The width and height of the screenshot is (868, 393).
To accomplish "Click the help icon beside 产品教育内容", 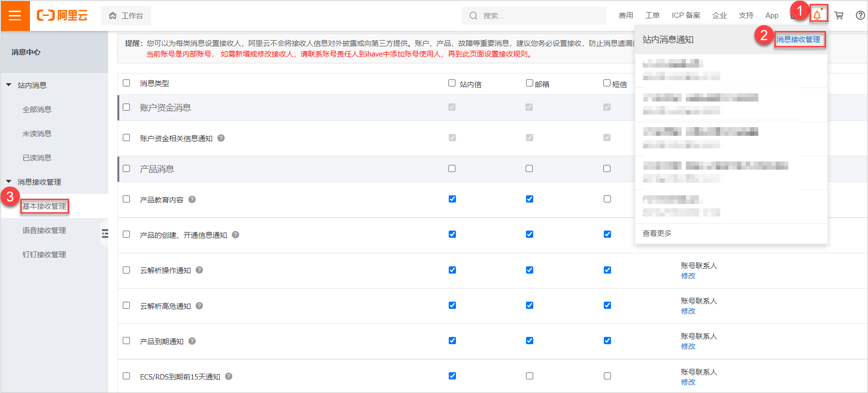I will point(192,199).
